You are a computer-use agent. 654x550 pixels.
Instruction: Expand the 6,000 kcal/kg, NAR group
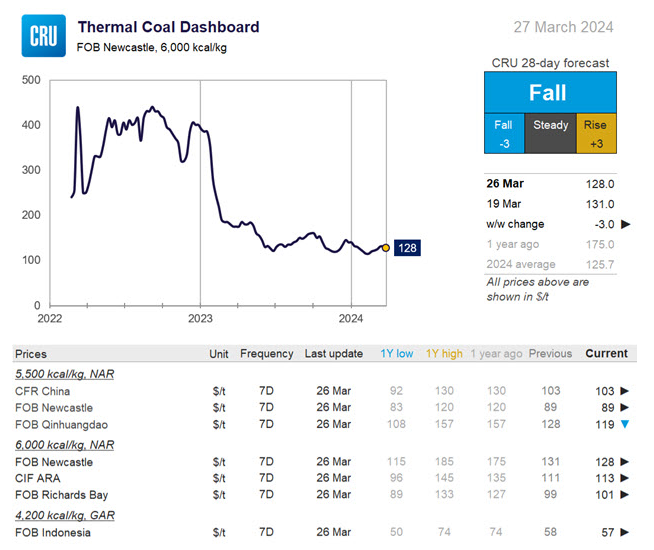(63, 444)
